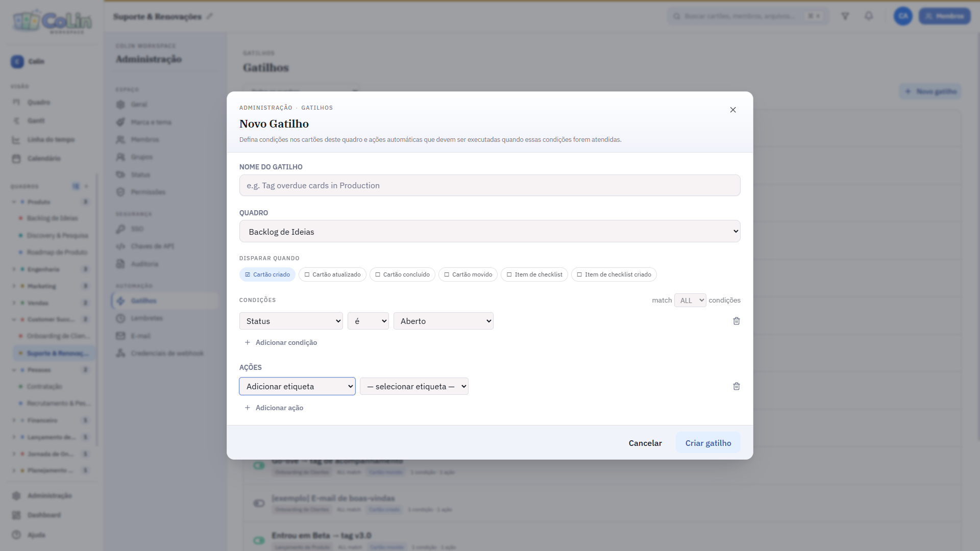This screenshot has width=980, height=551.
Task: Open Ajuda from the sidebar
Action: pyautogui.click(x=36, y=535)
